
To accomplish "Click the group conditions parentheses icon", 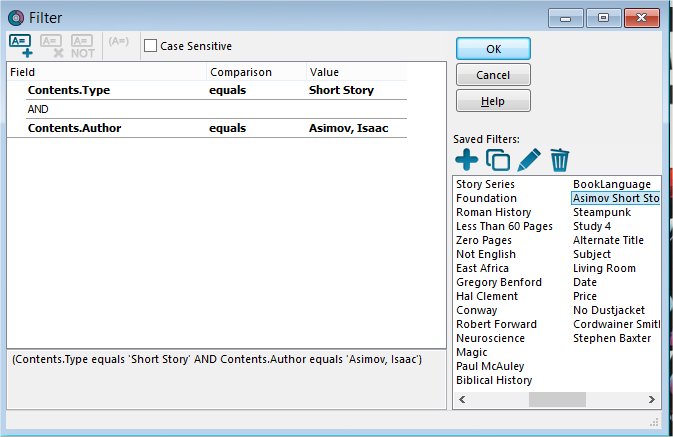I will tap(118, 42).
